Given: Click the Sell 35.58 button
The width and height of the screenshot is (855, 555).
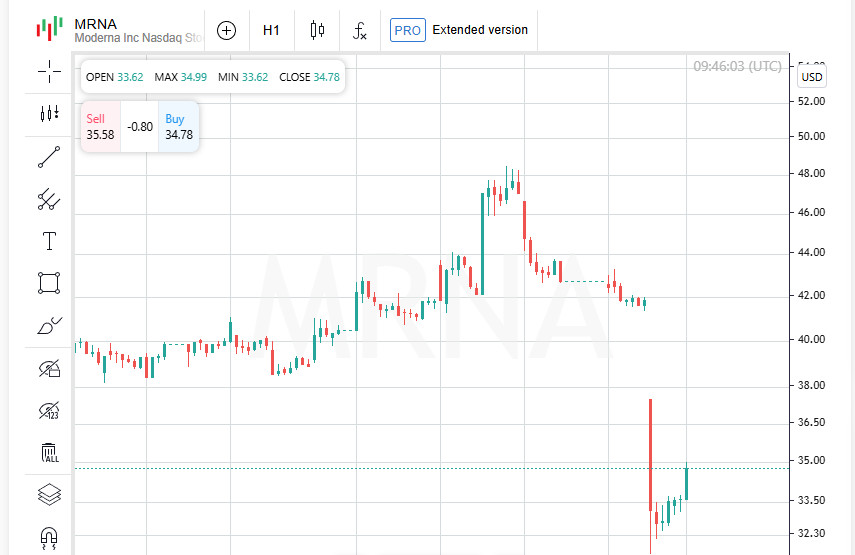Looking at the screenshot, I should tap(100, 126).
